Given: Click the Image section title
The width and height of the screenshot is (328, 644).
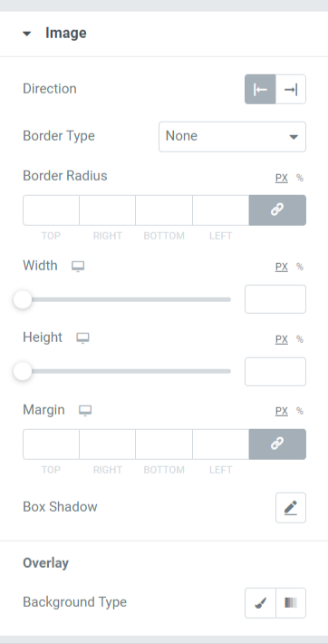Looking at the screenshot, I should (66, 34).
